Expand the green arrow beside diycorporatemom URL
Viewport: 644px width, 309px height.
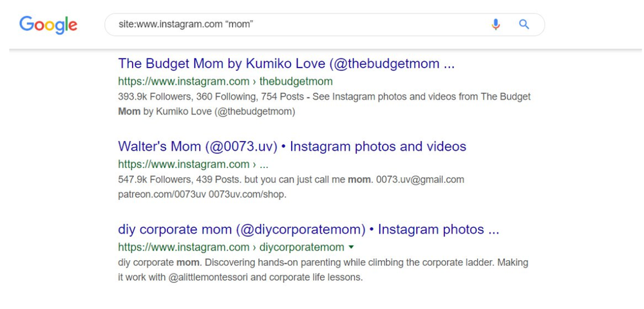pos(351,247)
